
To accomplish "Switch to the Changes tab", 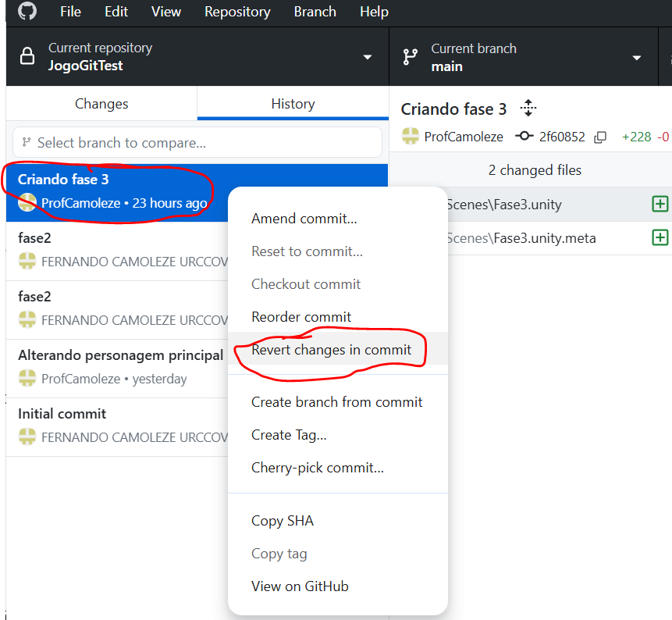I will pyautogui.click(x=101, y=104).
